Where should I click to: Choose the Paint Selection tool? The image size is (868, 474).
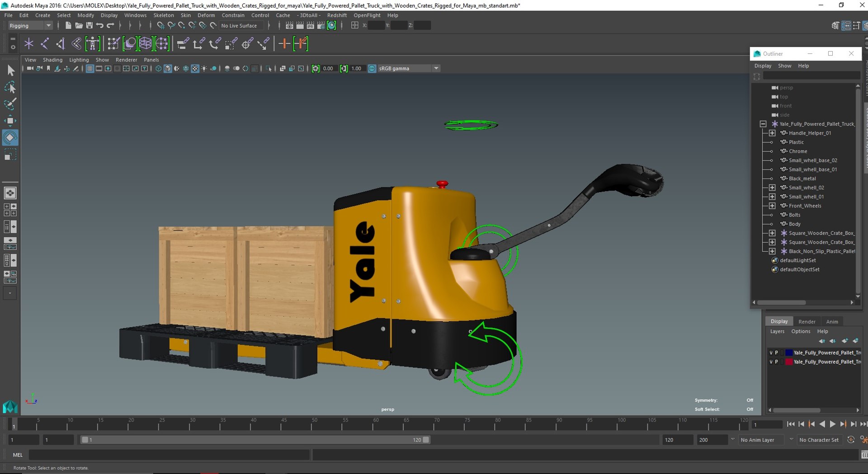click(x=10, y=104)
